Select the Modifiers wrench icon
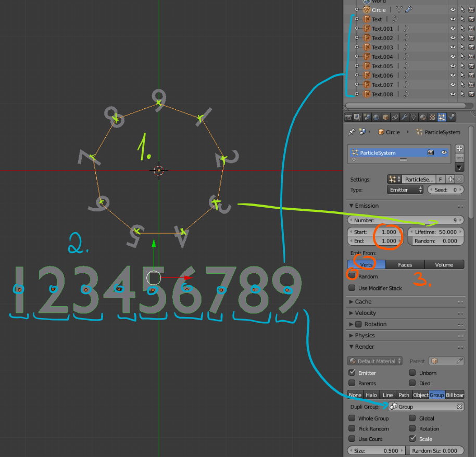The width and height of the screenshot is (476, 457). [x=405, y=117]
